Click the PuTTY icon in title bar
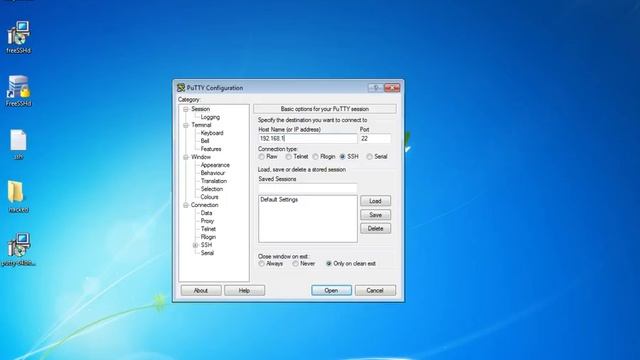Screen dimensions: 640x360 [181, 88]
